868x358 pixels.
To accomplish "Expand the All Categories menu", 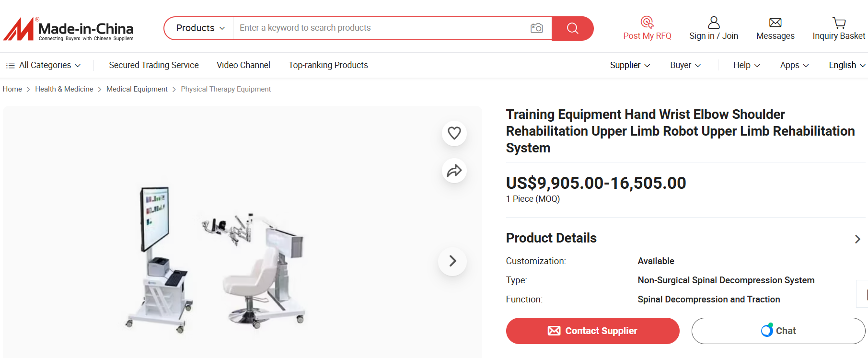I will [44, 65].
